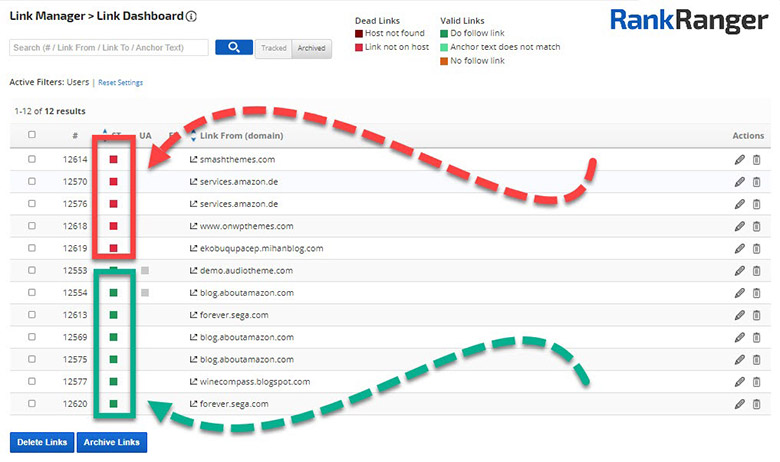
Task: Check the box for link 12577
Action: pyautogui.click(x=32, y=381)
